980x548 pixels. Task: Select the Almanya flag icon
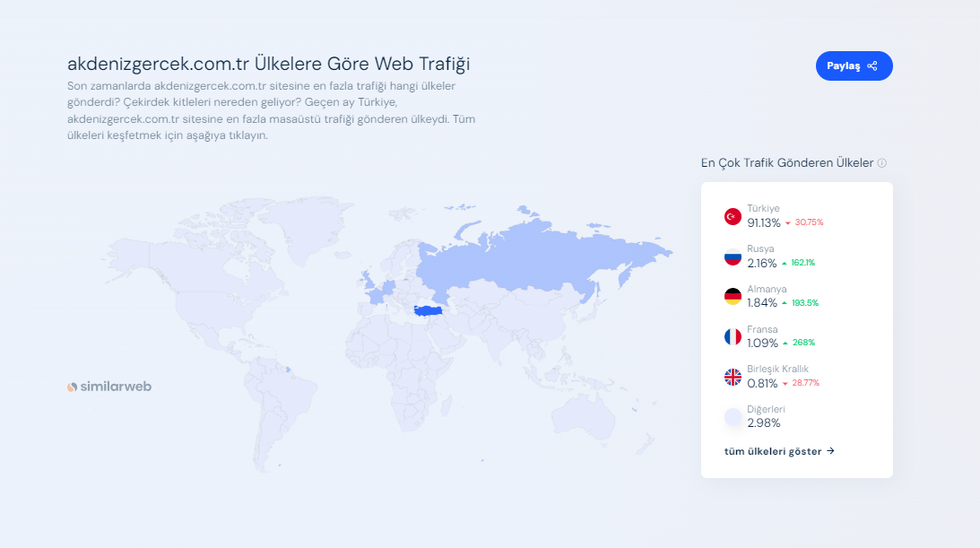point(733,297)
